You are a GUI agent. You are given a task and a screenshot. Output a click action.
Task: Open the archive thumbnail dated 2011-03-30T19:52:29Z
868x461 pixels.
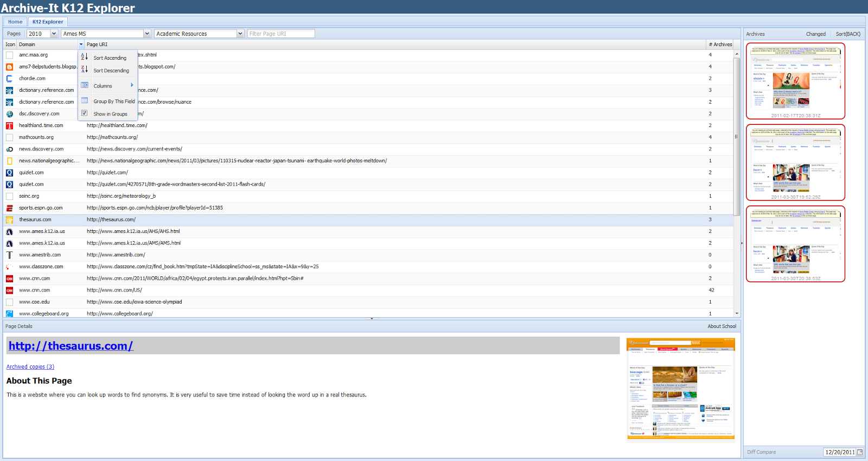(795, 162)
